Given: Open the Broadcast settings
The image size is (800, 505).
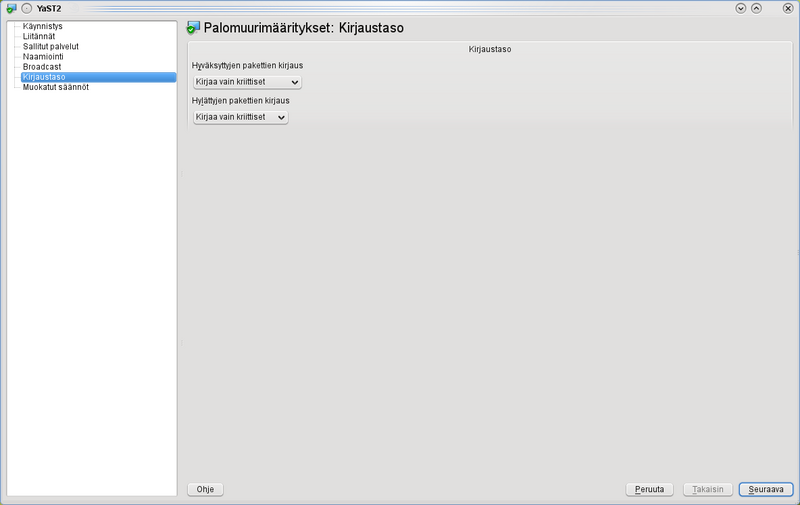Looking at the screenshot, I should pos(42,66).
